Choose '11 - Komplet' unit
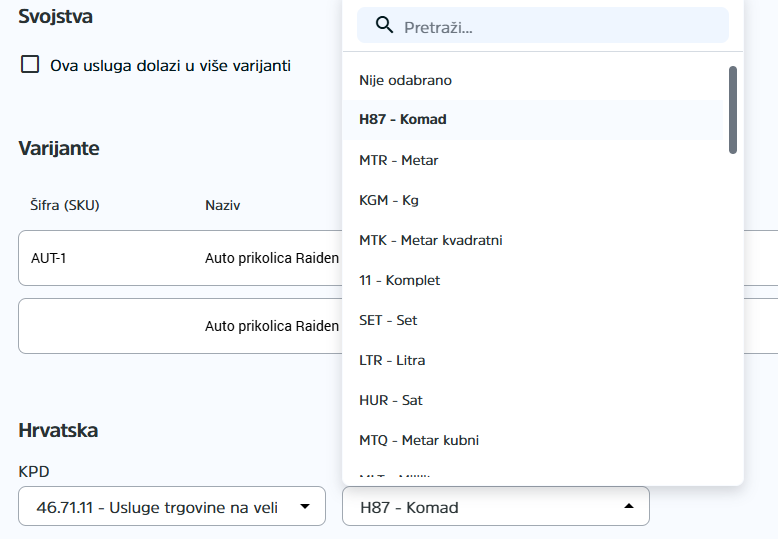The height and width of the screenshot is (539, 778). point(400,280)
